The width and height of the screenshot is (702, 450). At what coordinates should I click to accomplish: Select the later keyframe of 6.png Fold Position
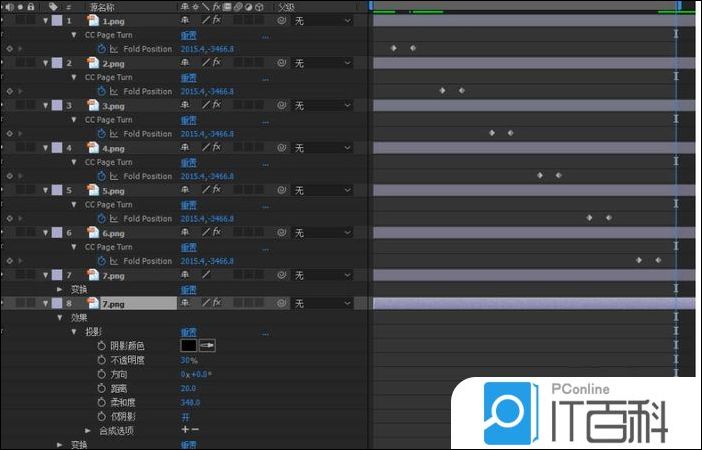pyautogui.click(x=658, y=260)
